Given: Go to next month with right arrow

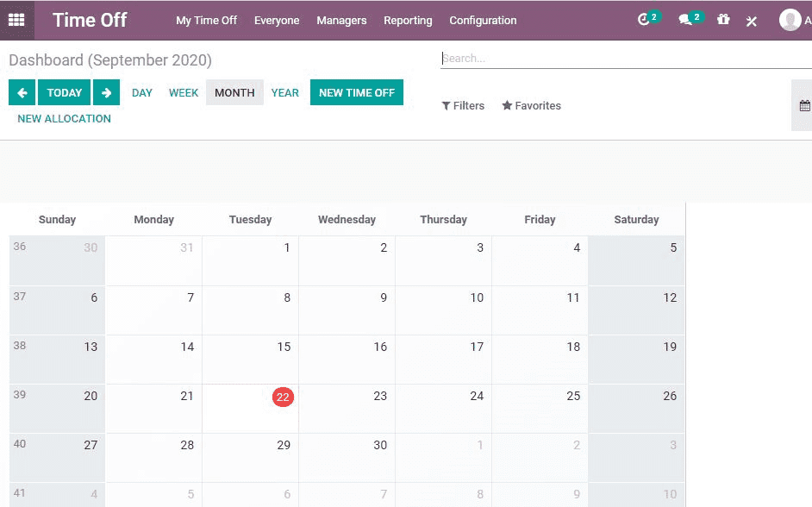Looking at the screenshot, I should tap(107, 93).
